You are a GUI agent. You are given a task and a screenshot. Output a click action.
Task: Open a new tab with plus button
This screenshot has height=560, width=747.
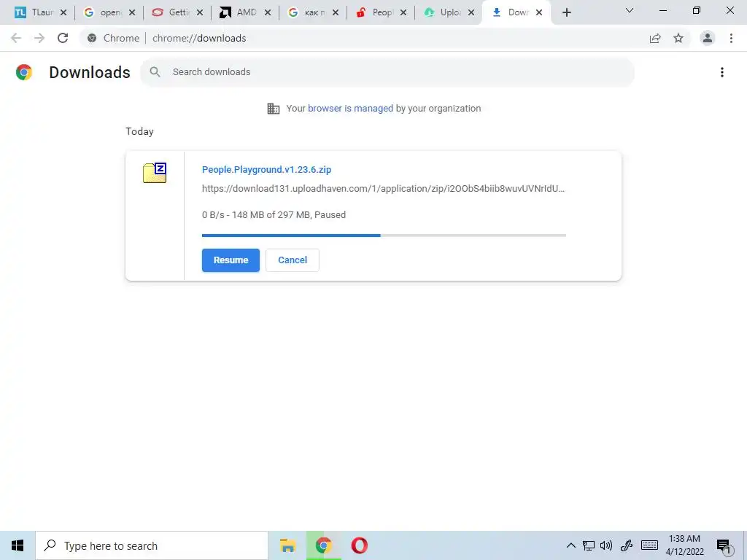[566, 13]
